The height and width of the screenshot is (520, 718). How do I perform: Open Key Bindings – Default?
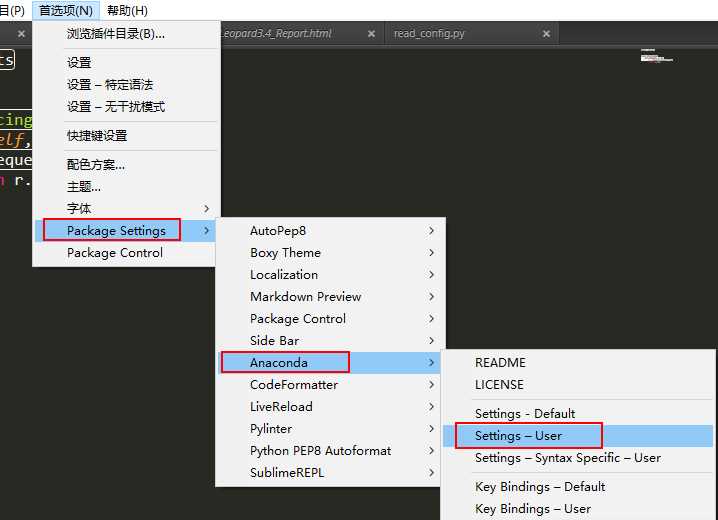click(x=578, y=487)
